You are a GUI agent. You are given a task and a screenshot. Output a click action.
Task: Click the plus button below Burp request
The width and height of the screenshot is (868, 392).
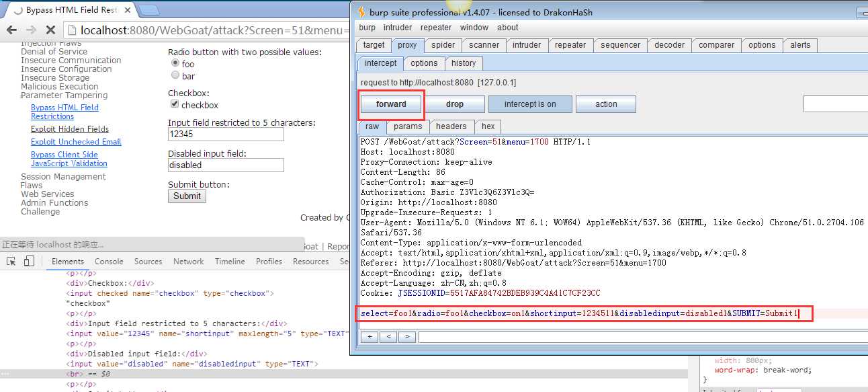pyautogui.click(x=370, y=337)
